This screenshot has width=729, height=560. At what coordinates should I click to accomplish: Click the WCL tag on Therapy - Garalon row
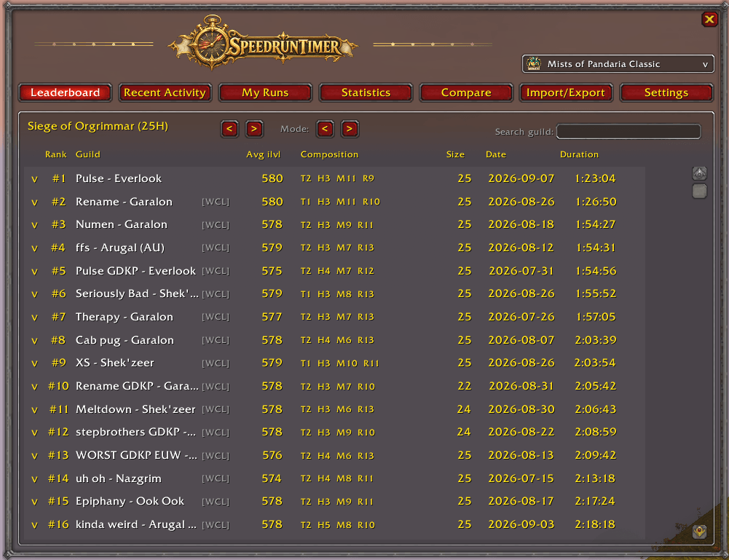click(216, 317)
